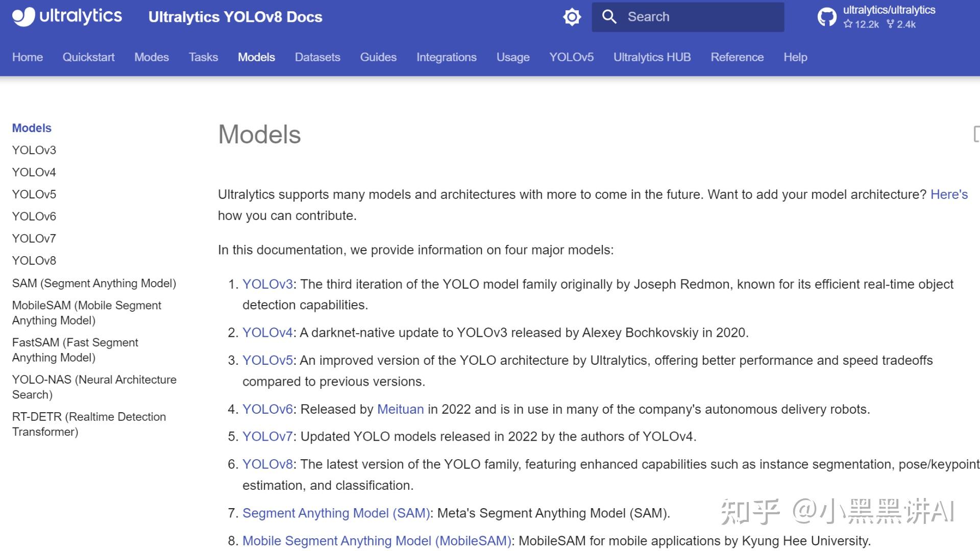Open the YOLOv3 link in the list
Screen dimensions: 980x551
point(267,284)
